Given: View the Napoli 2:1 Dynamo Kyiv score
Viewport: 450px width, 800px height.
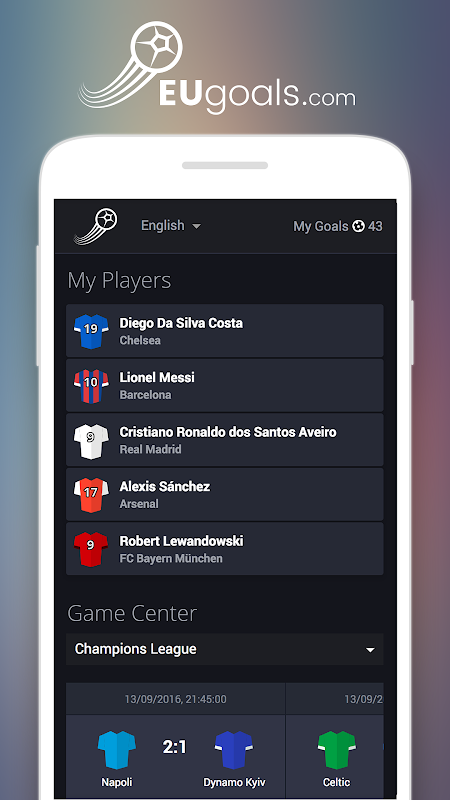Looking at the screenshot, I should pyautogui.click(x=174, y=747).
